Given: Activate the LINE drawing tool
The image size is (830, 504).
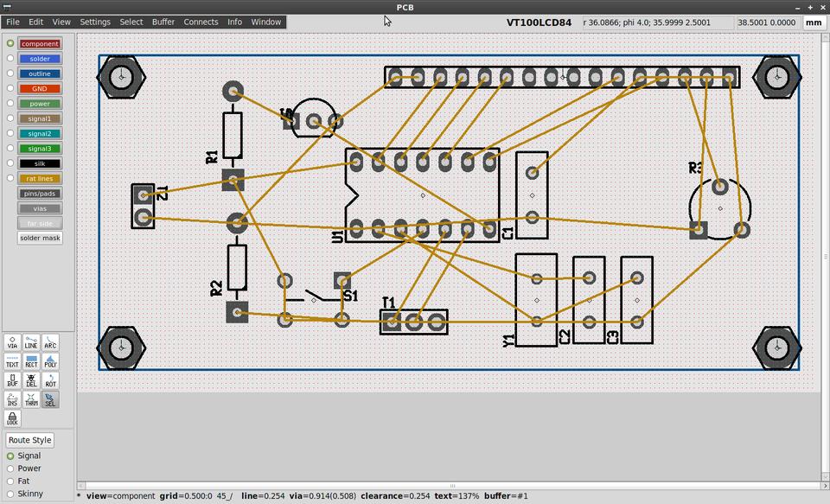Looking at the screenshot, I should click(x=31, y=342).
